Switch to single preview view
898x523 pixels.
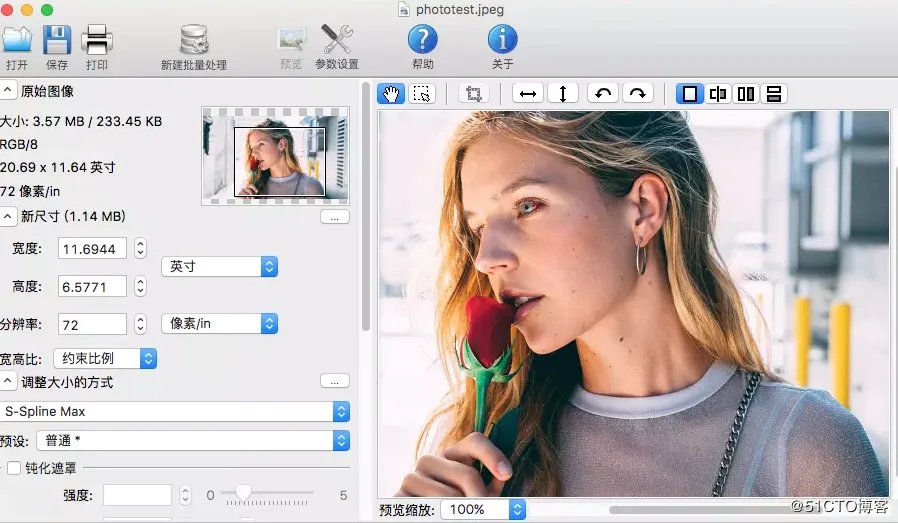(x=690, y=93)
